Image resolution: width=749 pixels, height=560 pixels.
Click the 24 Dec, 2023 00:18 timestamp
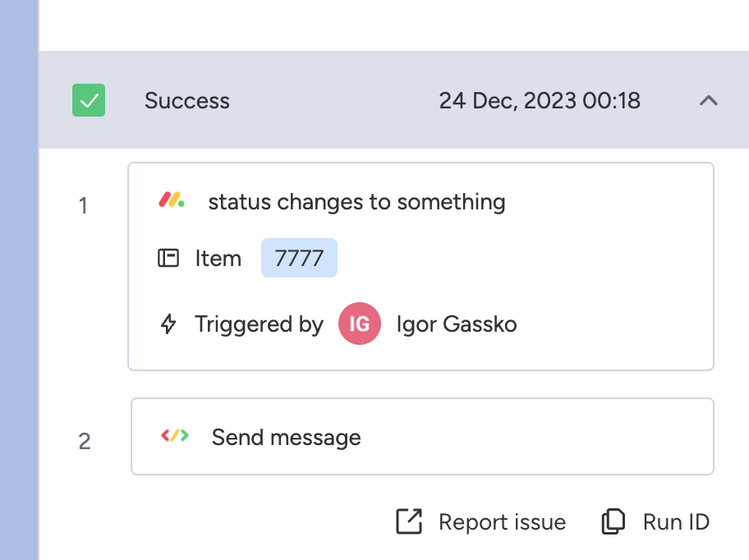540,101
